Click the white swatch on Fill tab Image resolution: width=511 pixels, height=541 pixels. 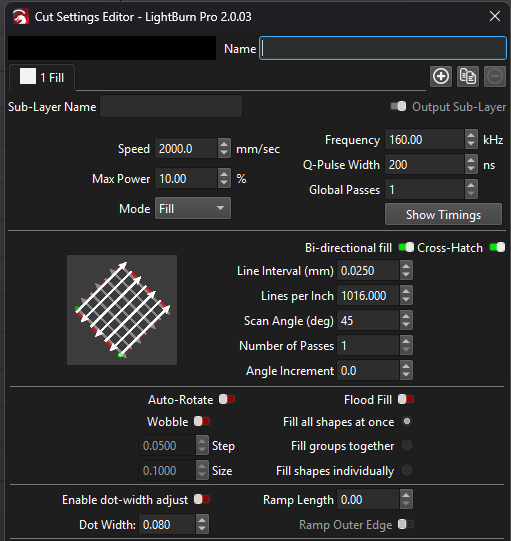point(28,76)
